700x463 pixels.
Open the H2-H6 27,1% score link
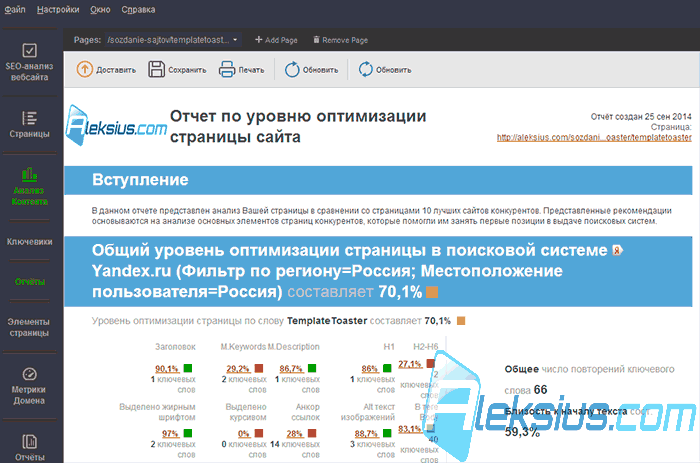point(410,364)
